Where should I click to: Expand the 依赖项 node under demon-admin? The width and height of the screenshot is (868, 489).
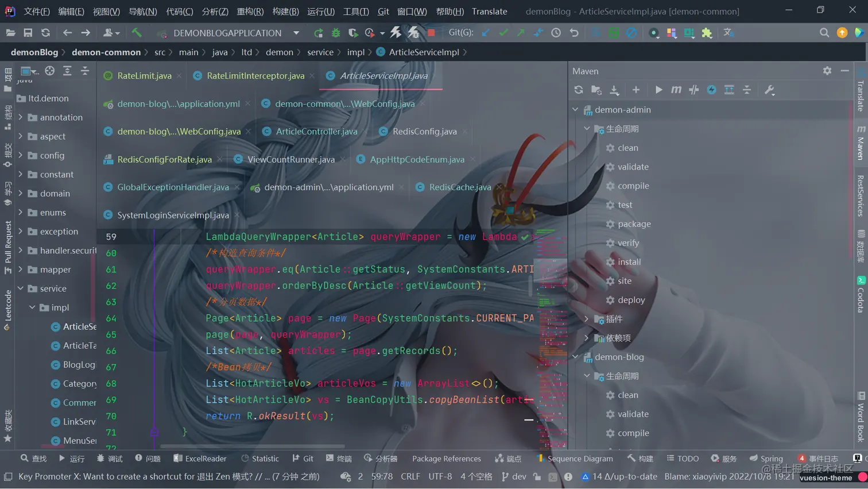click(x=587, y=338)
